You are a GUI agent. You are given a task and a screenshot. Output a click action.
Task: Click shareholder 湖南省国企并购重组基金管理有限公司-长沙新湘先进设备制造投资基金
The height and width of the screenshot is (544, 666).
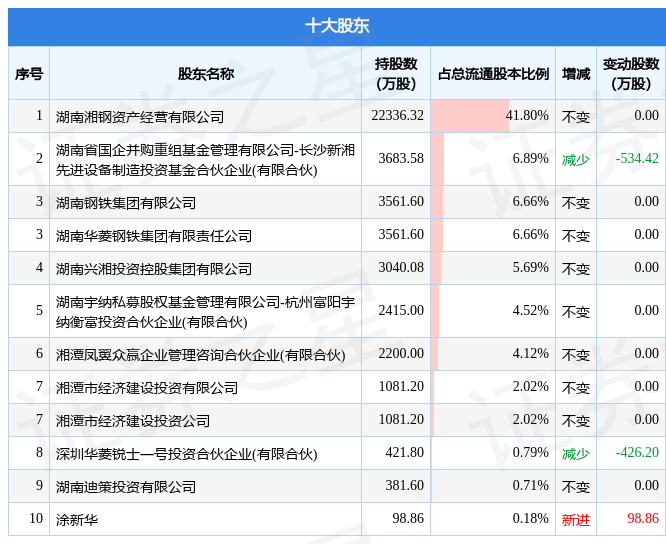pos(205,160)
